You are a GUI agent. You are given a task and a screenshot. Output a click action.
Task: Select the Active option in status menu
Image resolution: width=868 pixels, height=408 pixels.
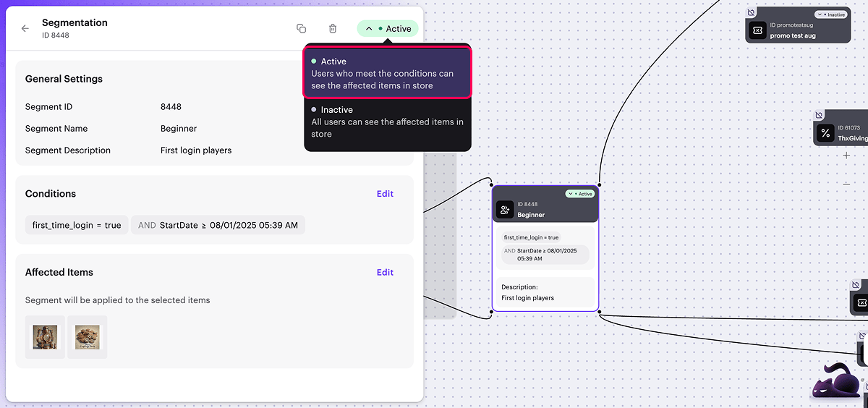click(x=387, y=73)
